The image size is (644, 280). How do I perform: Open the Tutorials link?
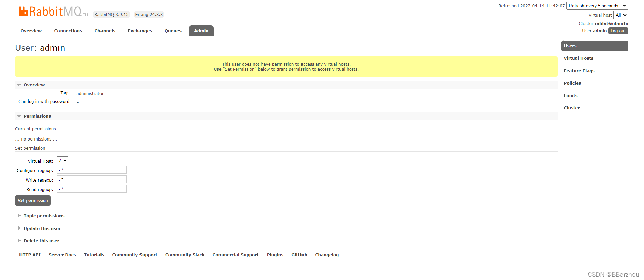(x=94, y=255)
